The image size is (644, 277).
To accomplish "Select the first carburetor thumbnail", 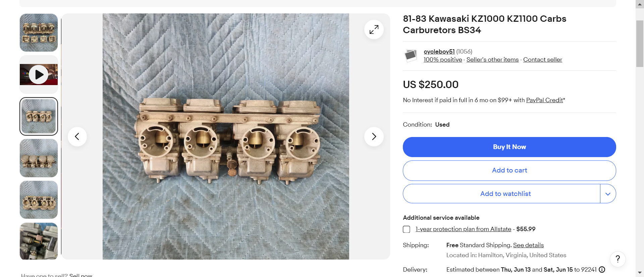I will click(39, 32).
